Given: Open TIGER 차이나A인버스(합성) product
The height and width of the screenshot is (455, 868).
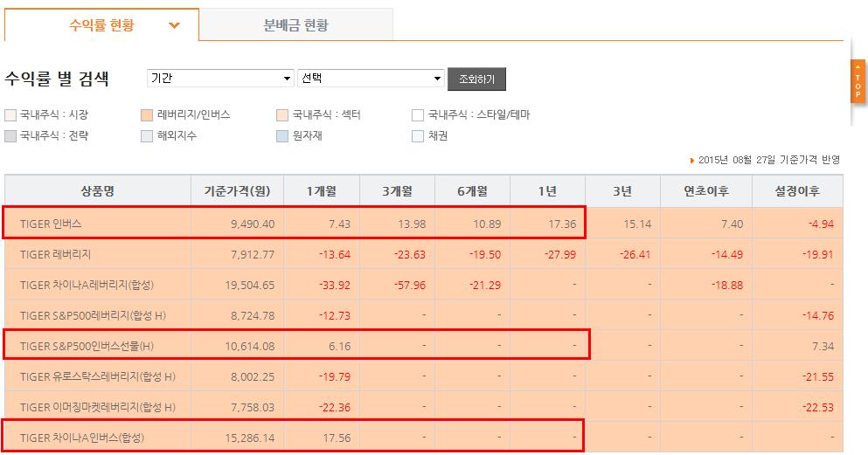Looking at the screenshot, I should [82, 438].
